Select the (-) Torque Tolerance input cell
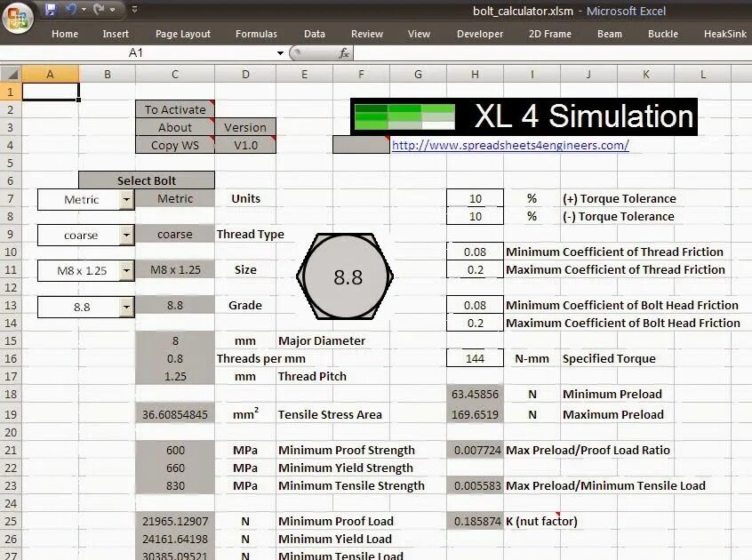Screen dimensions: 752x560 click(475, 216)
